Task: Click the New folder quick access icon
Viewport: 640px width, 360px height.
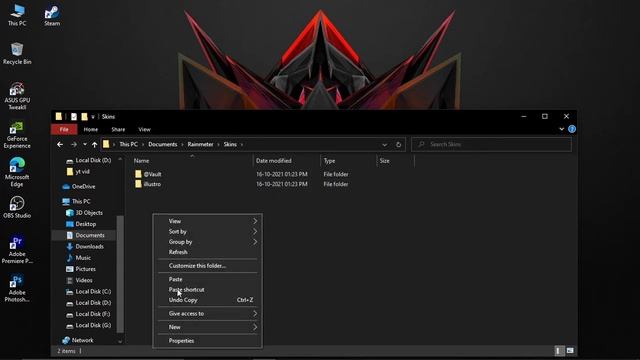Action: pos(84,117)
